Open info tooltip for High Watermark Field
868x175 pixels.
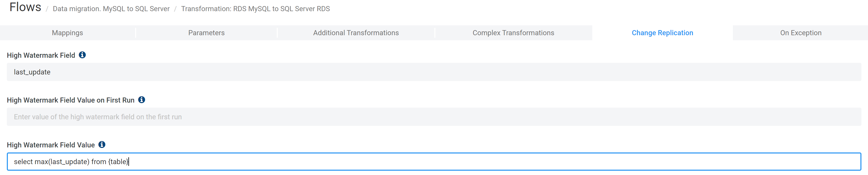pos(82,55)
